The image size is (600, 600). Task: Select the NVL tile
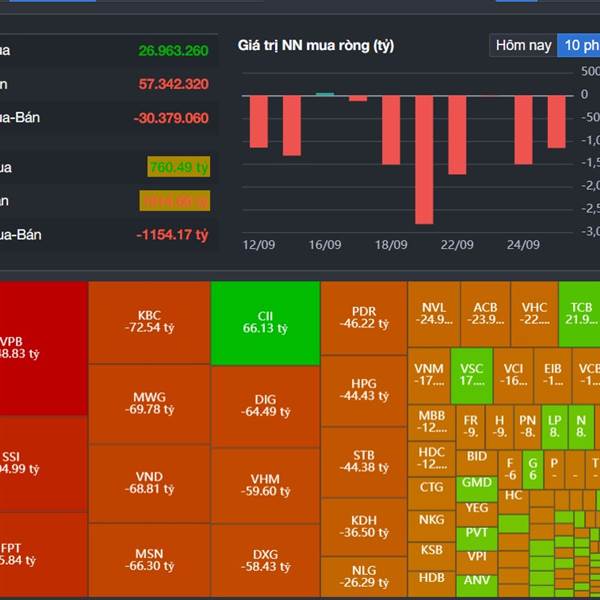coord(434,314)
